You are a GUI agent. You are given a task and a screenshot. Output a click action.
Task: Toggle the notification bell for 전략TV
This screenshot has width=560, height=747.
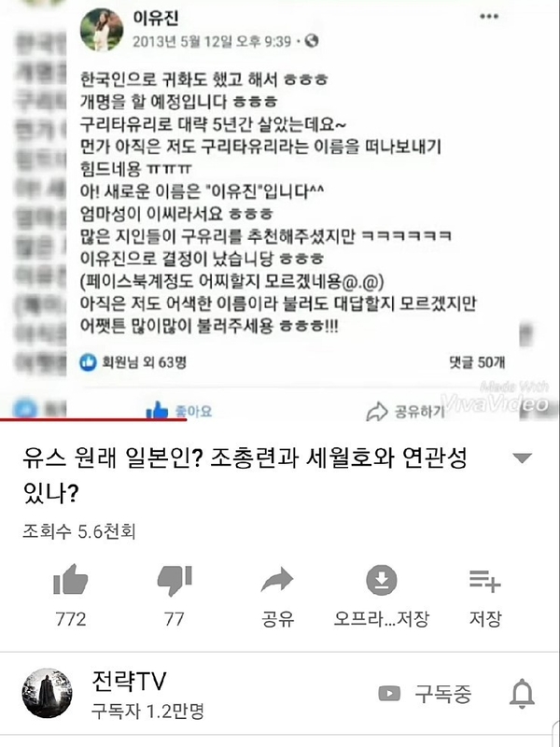(523, 693)
